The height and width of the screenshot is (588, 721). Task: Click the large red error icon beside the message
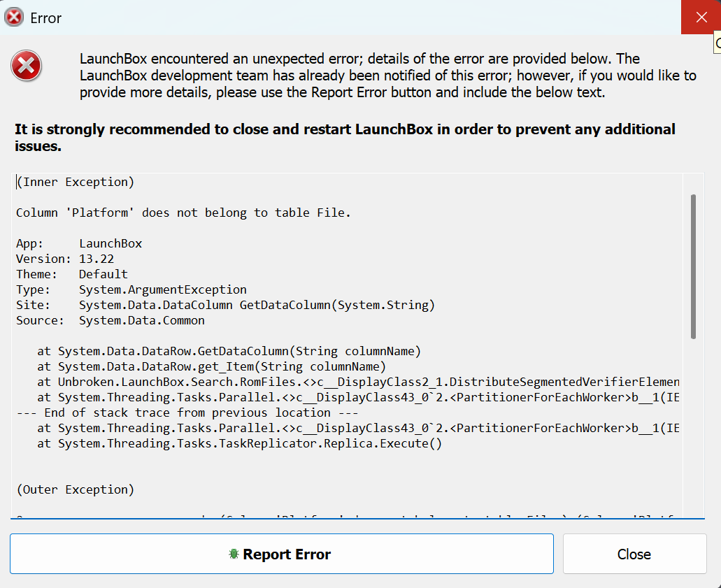26,66
